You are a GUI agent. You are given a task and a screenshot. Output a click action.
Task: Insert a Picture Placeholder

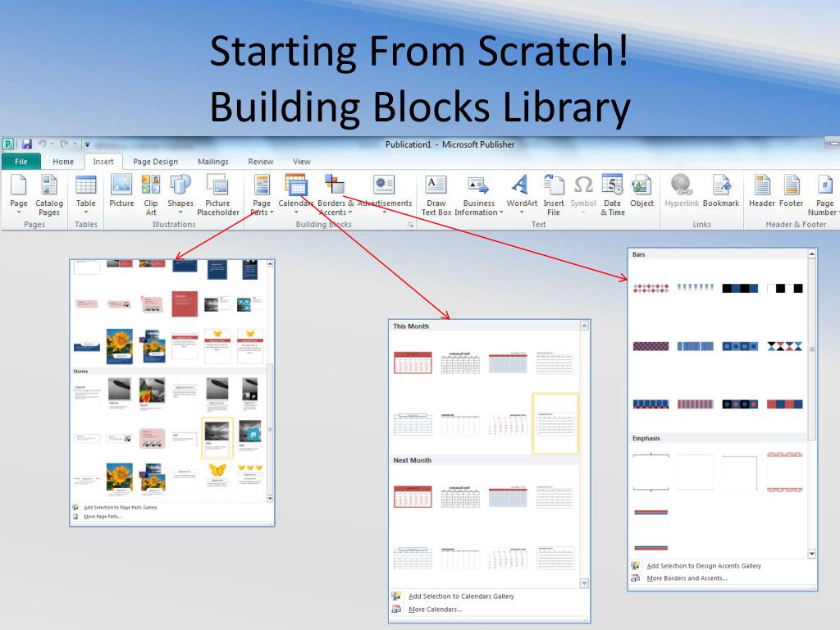pos(218,194)
